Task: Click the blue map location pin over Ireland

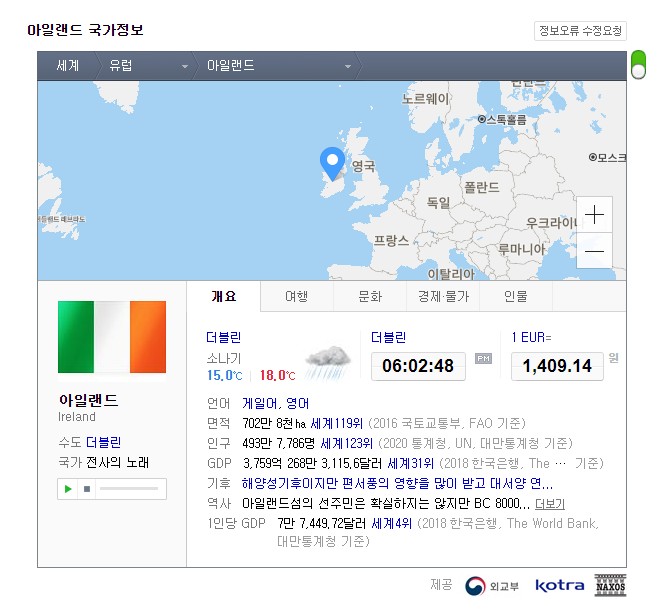Action: [x=332, y=164]
